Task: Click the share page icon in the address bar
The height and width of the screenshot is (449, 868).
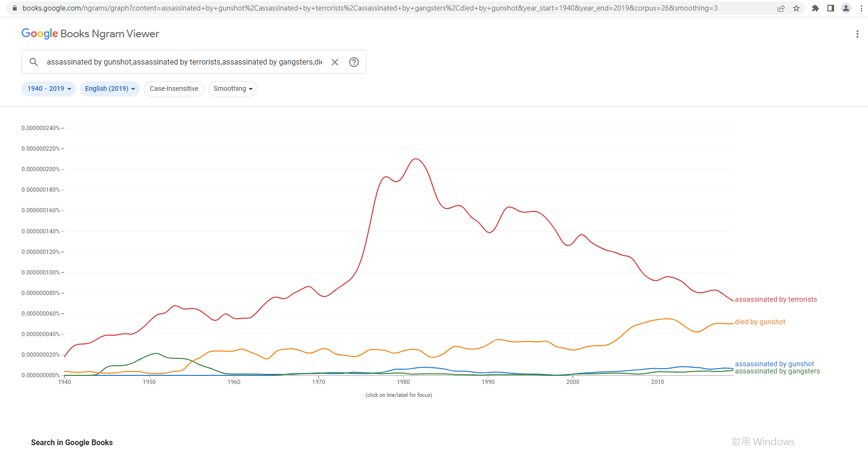Action: tap(781, 8)
